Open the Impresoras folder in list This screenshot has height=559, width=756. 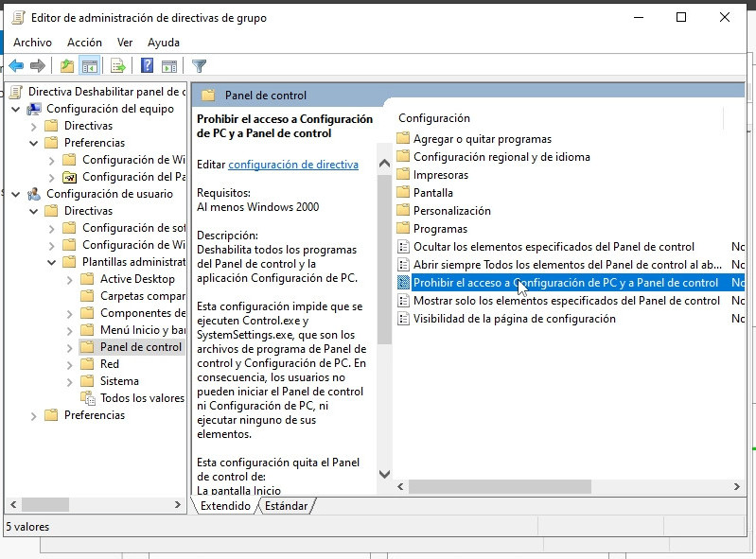(440, 175)
